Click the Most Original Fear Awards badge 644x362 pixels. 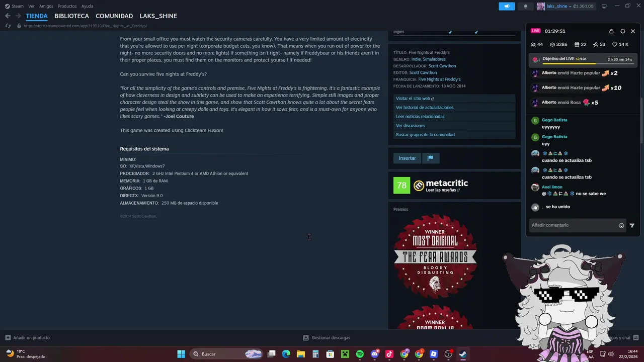(x=435, y=256)
